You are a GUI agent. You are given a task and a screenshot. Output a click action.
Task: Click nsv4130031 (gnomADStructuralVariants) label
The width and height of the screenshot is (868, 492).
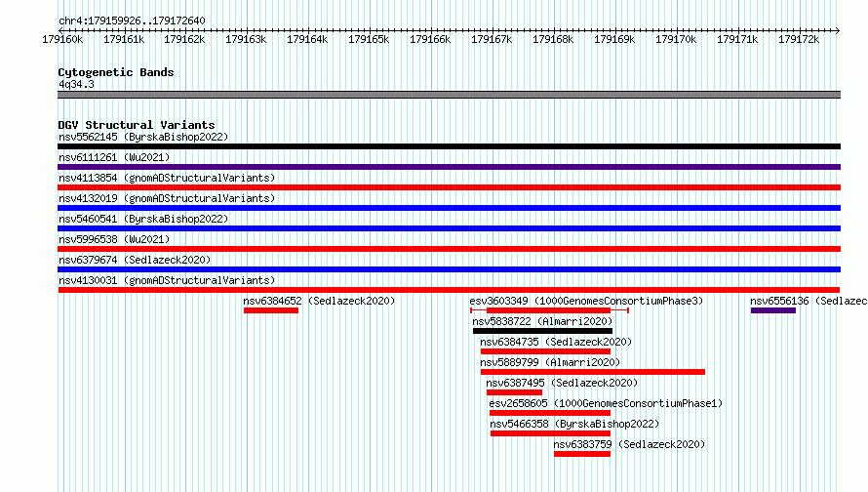pyautogui.click(x=167, y=280)
